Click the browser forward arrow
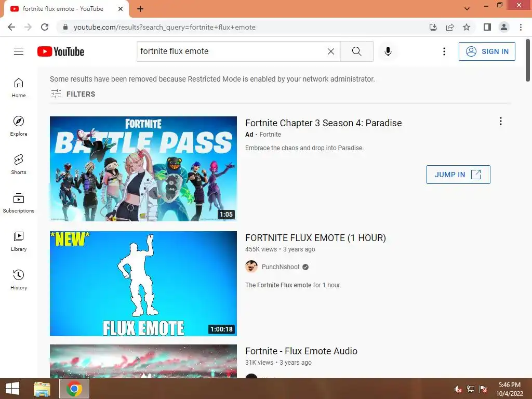Viewport: 532px width, 399px height. click(x=28, y=27)
